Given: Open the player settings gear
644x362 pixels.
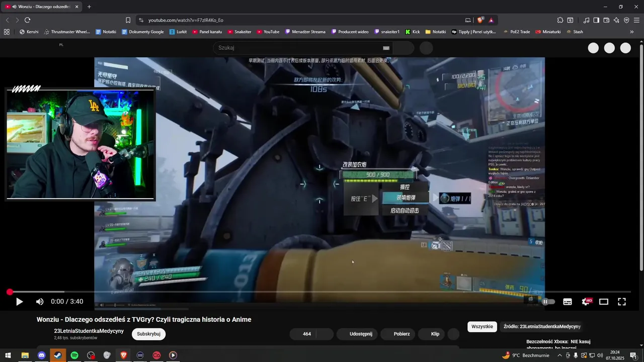Looking at the screenshot, I should [x=586, y=302].
